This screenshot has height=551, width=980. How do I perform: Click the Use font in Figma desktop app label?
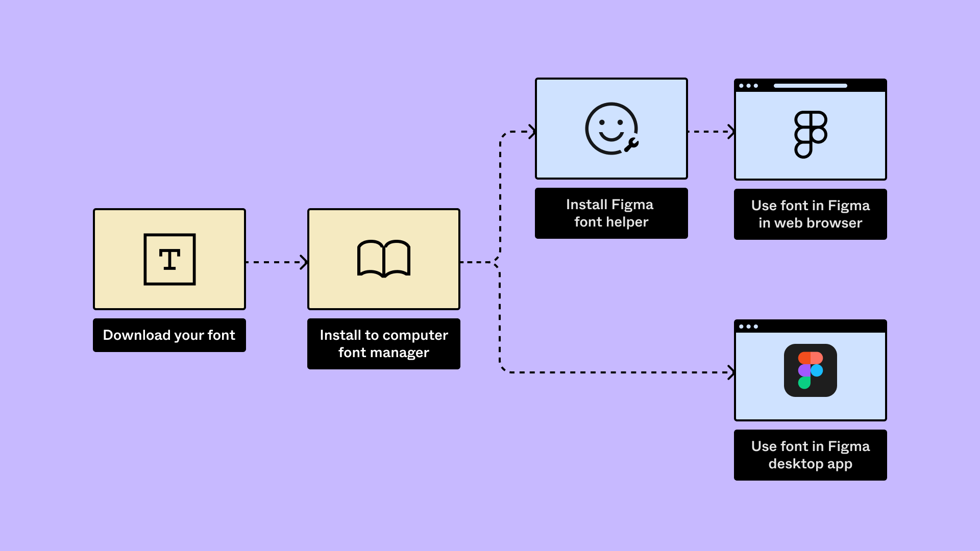coord(810,455)
